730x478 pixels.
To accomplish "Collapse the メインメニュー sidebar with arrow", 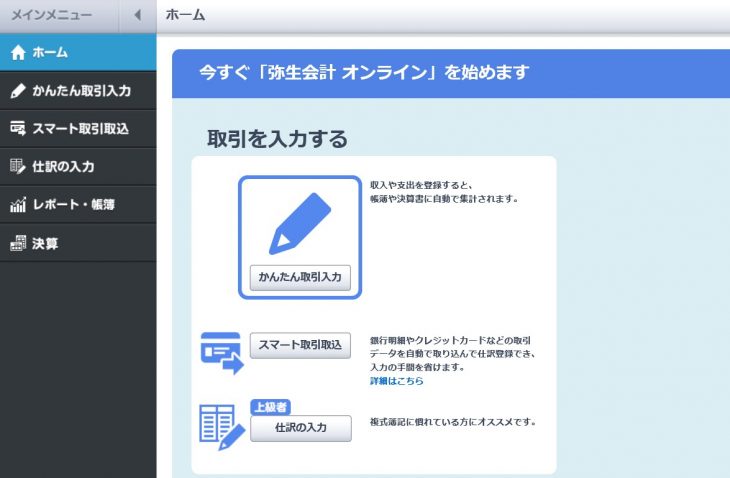I will 137,16.
